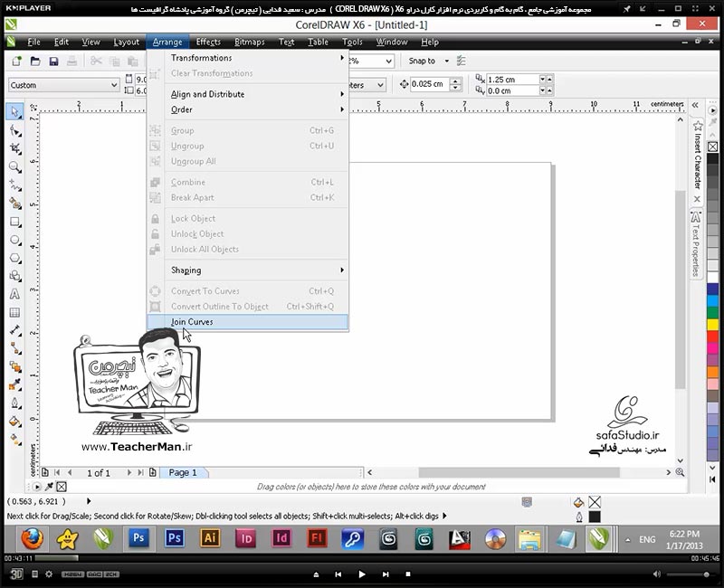Select the Interactive Fill bucket tool
The height and width of the screenshot is (588, 724).
[15, 421]
